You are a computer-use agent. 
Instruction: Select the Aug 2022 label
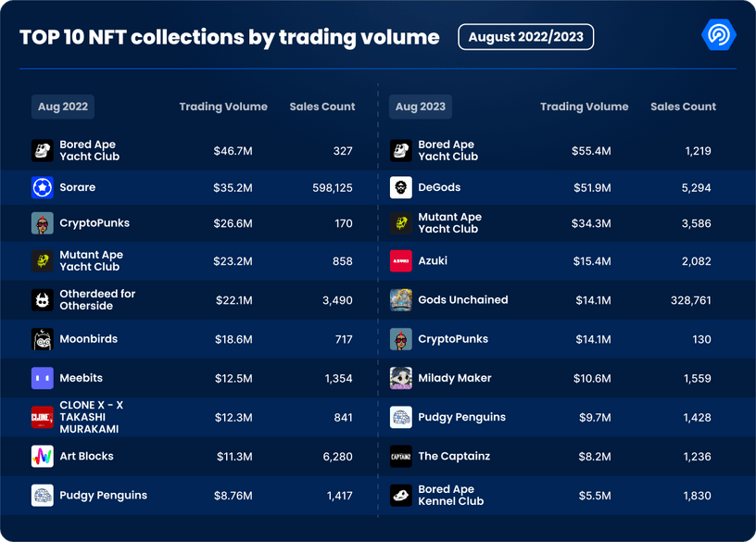click(x=63, y=107)
